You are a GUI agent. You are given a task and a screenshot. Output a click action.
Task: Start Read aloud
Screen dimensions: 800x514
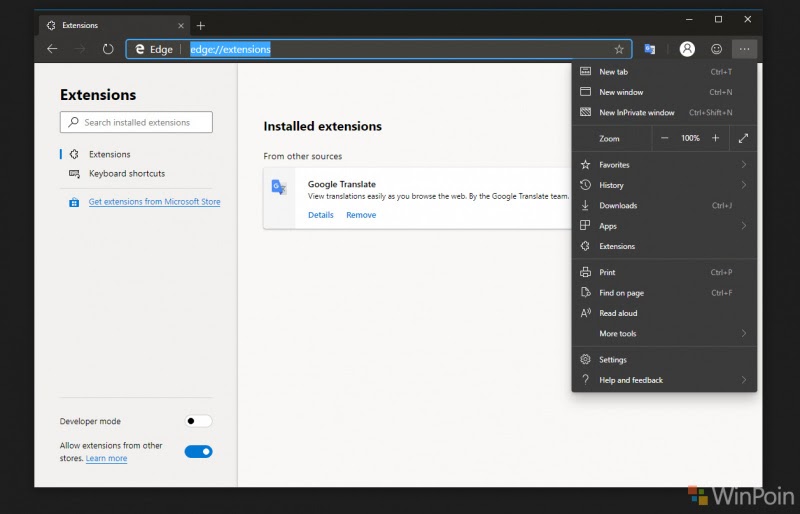pos(664,313)
